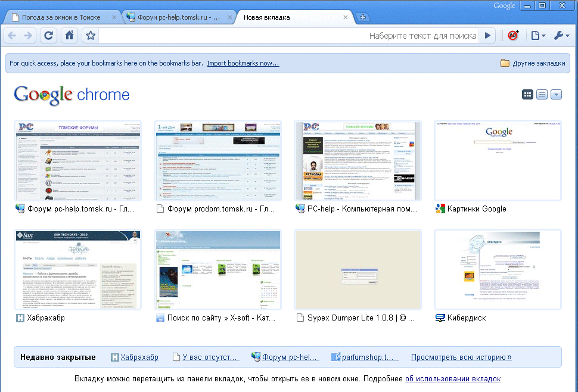
Task: Select the Новая вкладка tab
Action: click(295, 17)
